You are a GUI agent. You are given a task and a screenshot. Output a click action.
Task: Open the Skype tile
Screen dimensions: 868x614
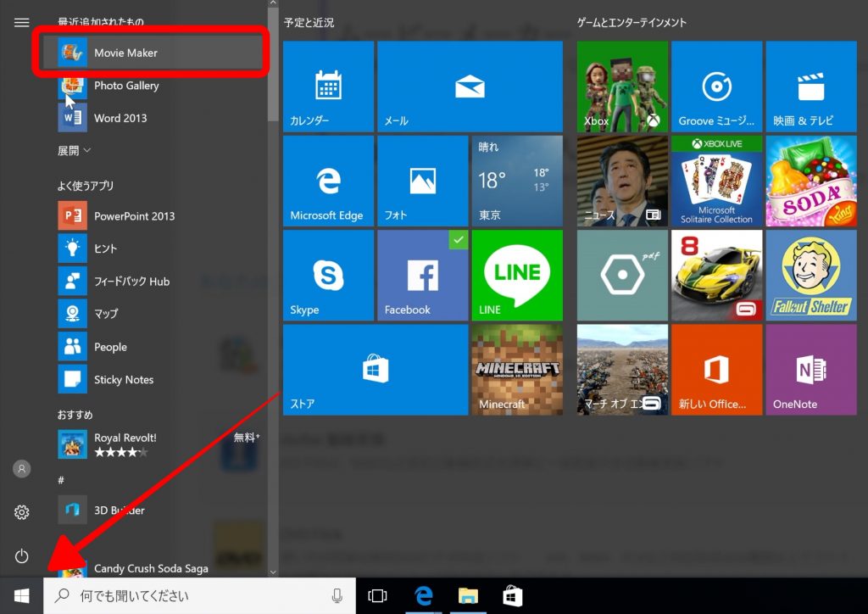[328, 275]
